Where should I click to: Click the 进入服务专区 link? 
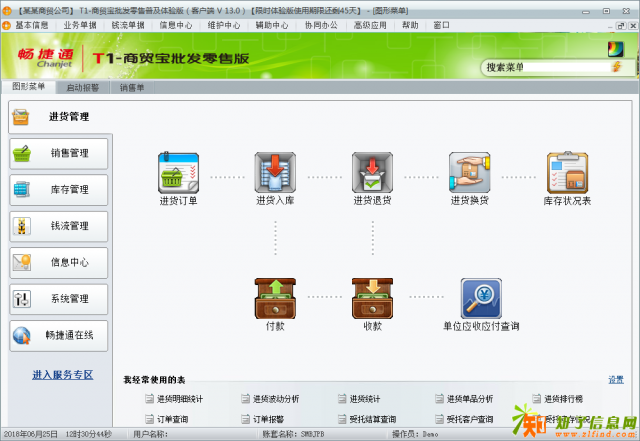pyautogui.click(x=62, y=374)
